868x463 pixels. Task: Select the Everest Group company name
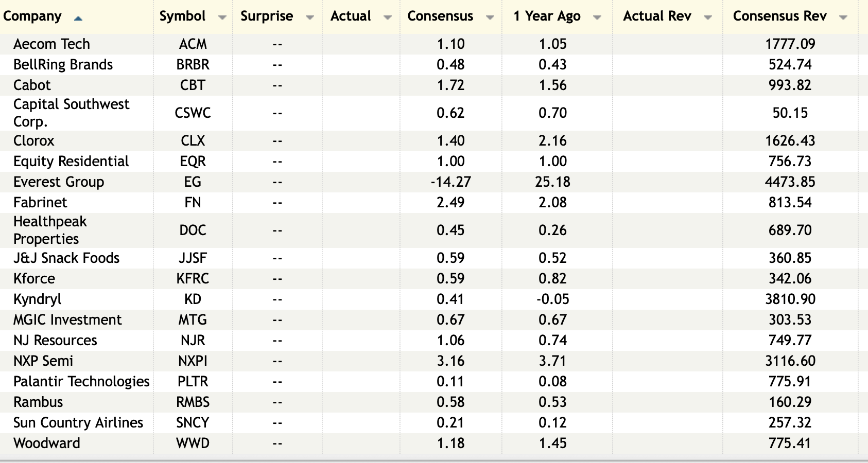tap(59, 182)
